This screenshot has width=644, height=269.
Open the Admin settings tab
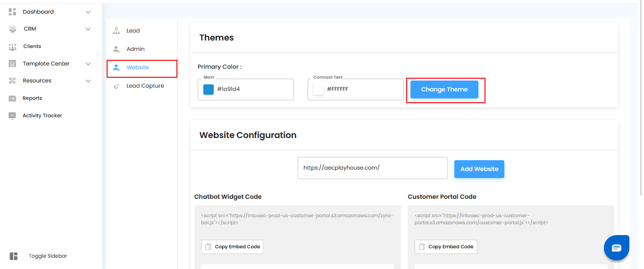pos(135,49)
